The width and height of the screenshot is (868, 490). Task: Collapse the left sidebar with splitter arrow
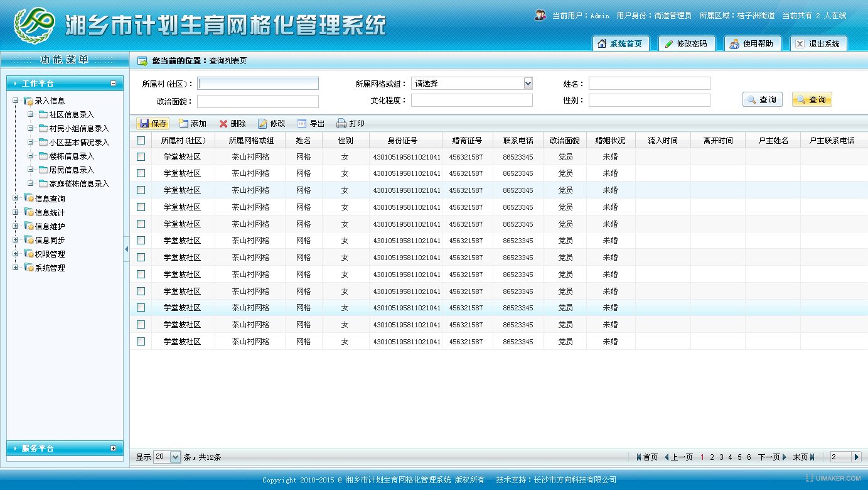pos(126,249)
